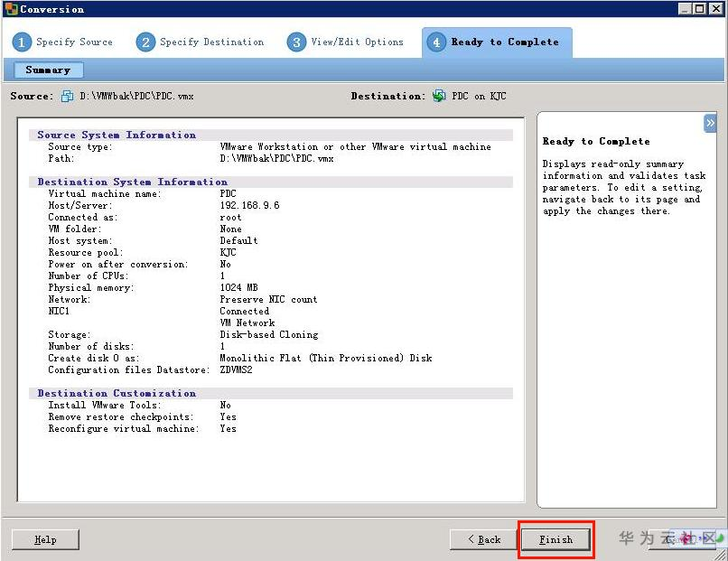Collapse the help pane with double-arrow icon
The image size is (728, 561).
(710, 123)
